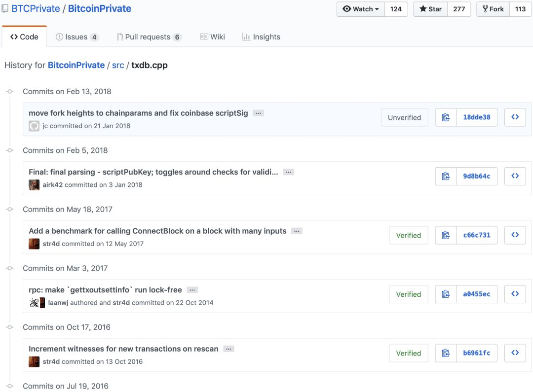Open the BitcoinPrivate repository title link
The width and height of the screenshot is (533, 392).
click(x=100, y=8)
